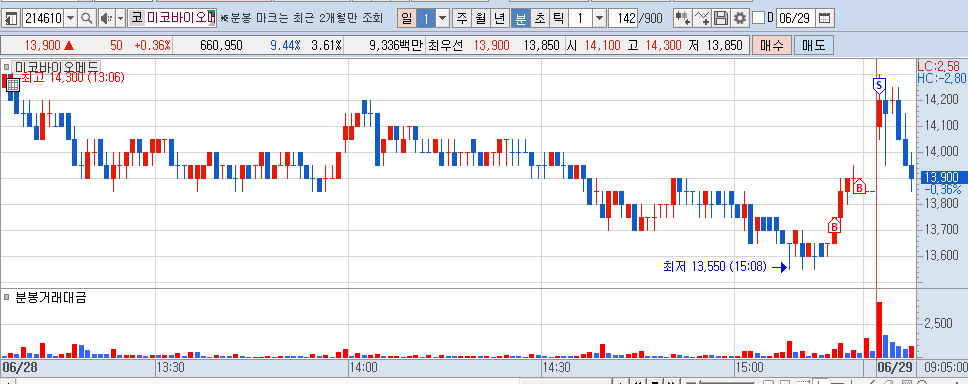The image size is (968, 384).
Task: Click the candle count field 142
Action: pos(624,19)
